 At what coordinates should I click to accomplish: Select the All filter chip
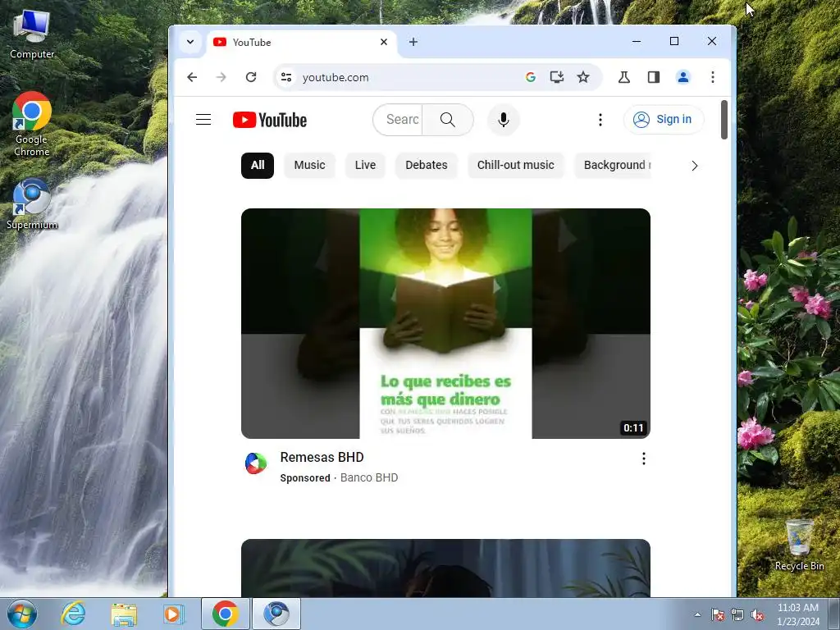click(257, 165)
